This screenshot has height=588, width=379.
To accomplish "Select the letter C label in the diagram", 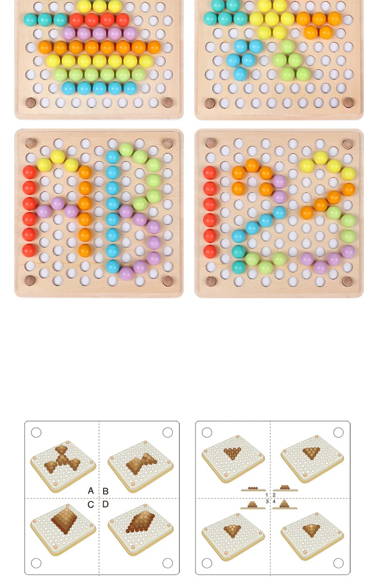I will pos(91,505).
